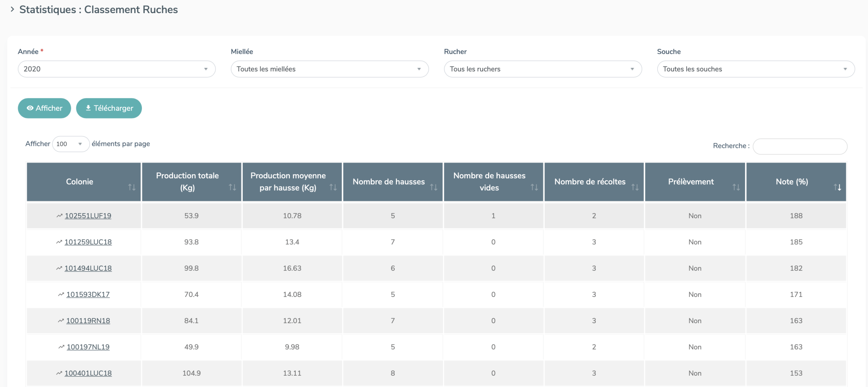This screenshot has width=868, height=387.
Task: Click sort arrows in Colonie column header
Action: click(x=132, y=187)
